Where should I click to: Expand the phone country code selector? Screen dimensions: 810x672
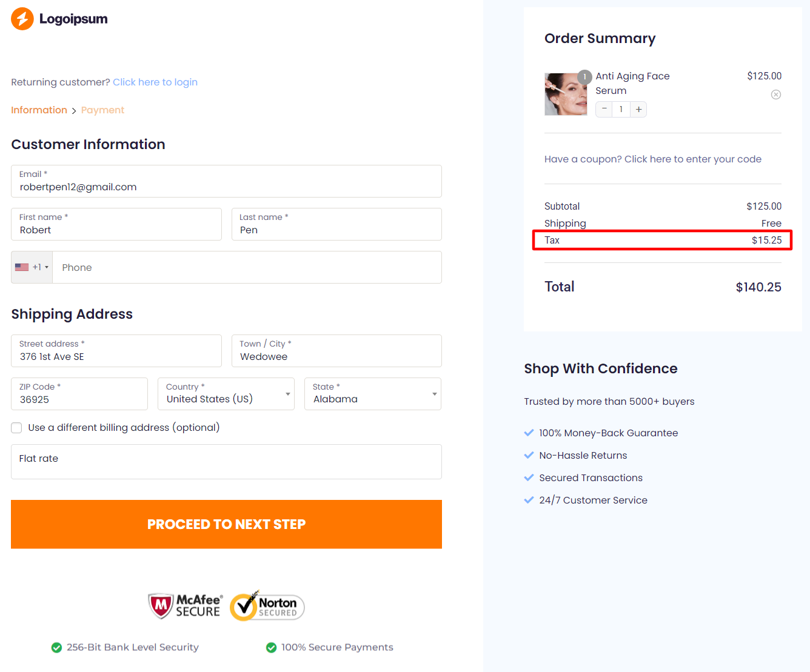pyautogui.click(x=47, y=267)
